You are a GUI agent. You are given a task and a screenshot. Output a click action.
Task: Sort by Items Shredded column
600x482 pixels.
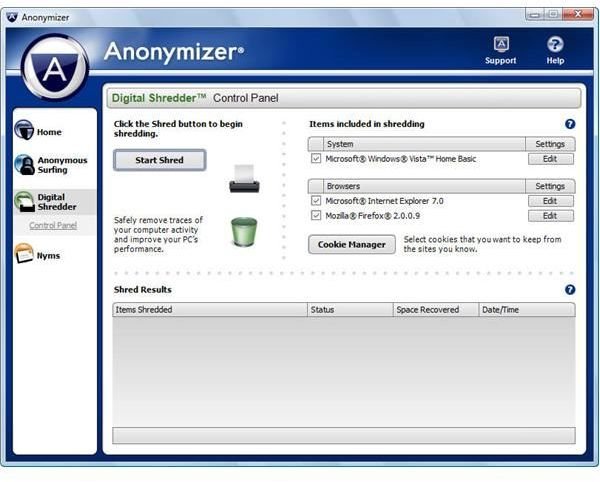[210, 309]
